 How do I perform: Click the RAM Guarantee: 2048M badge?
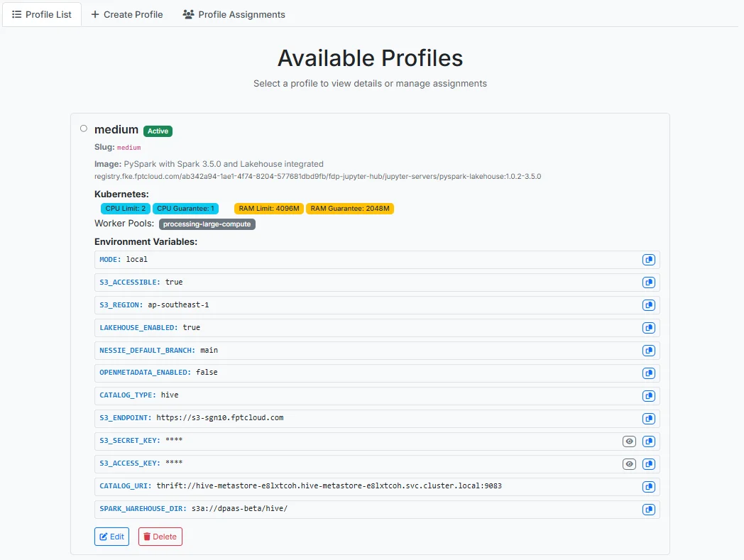pyautogui.click(x=350, y=209)
